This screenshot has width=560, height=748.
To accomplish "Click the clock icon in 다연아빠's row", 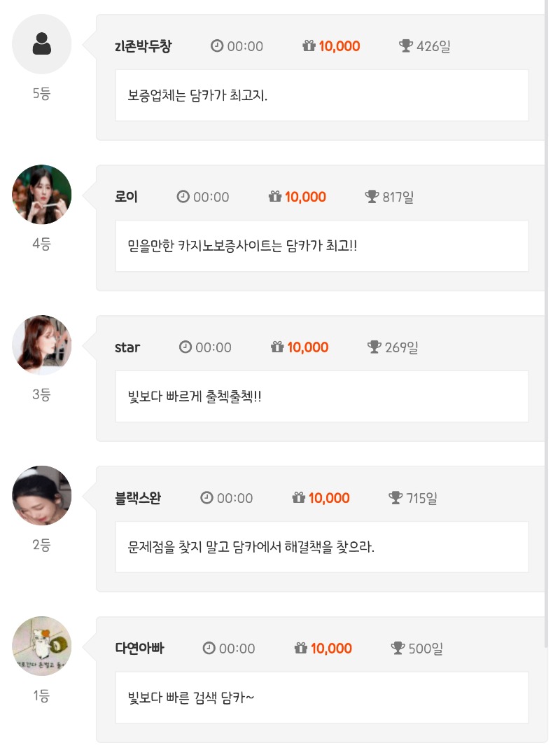I will [209, 649].
